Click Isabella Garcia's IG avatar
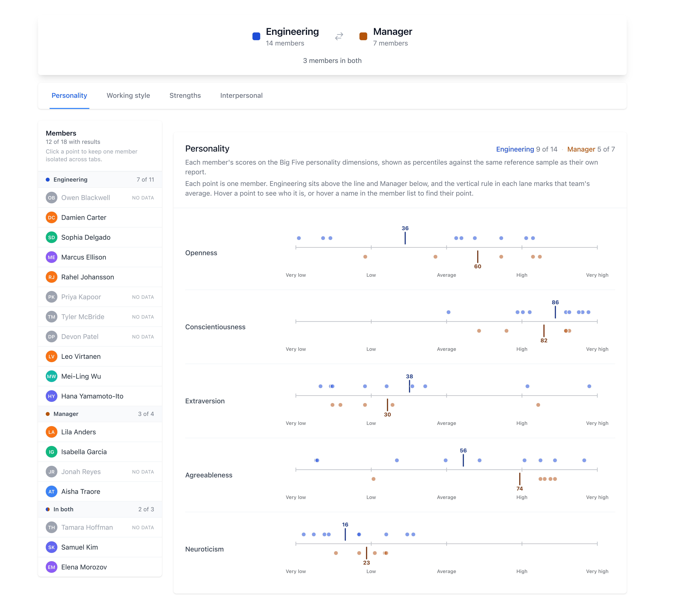 (51, 452)
